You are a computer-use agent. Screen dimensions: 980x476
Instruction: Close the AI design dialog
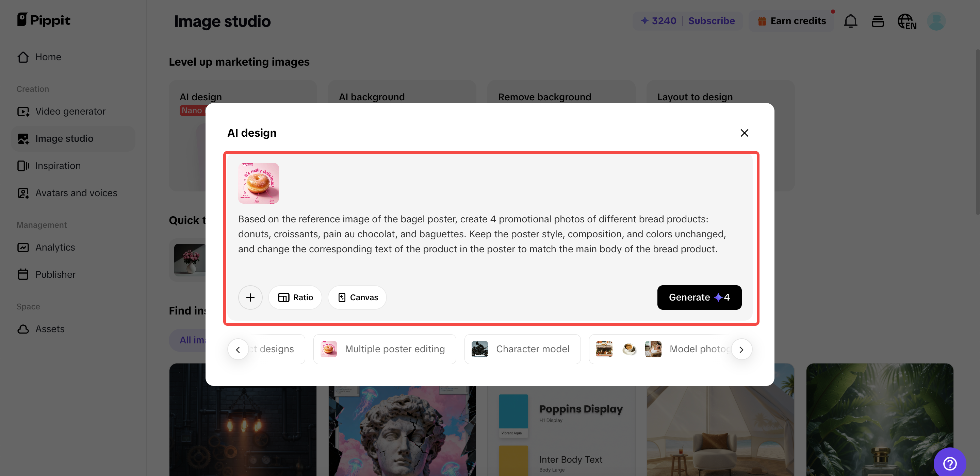click(744, 133)
